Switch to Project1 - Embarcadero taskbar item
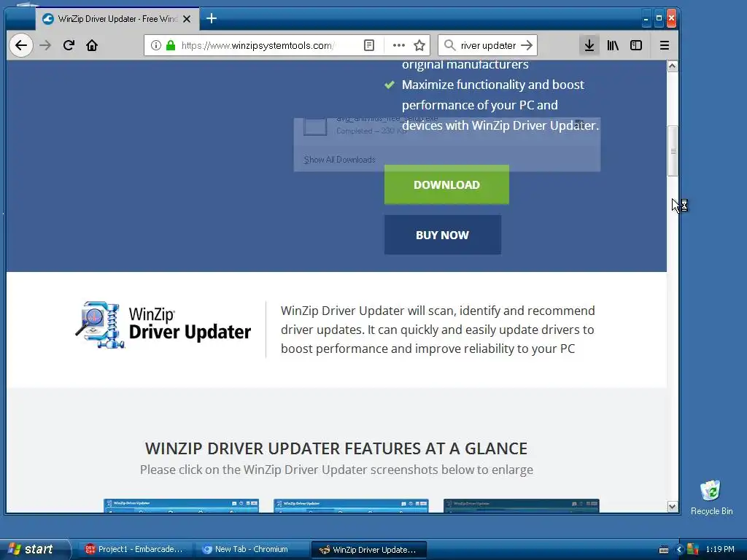The height and width of the screenshot is (560, 747). pyautogui.click(x=134, y=549)
